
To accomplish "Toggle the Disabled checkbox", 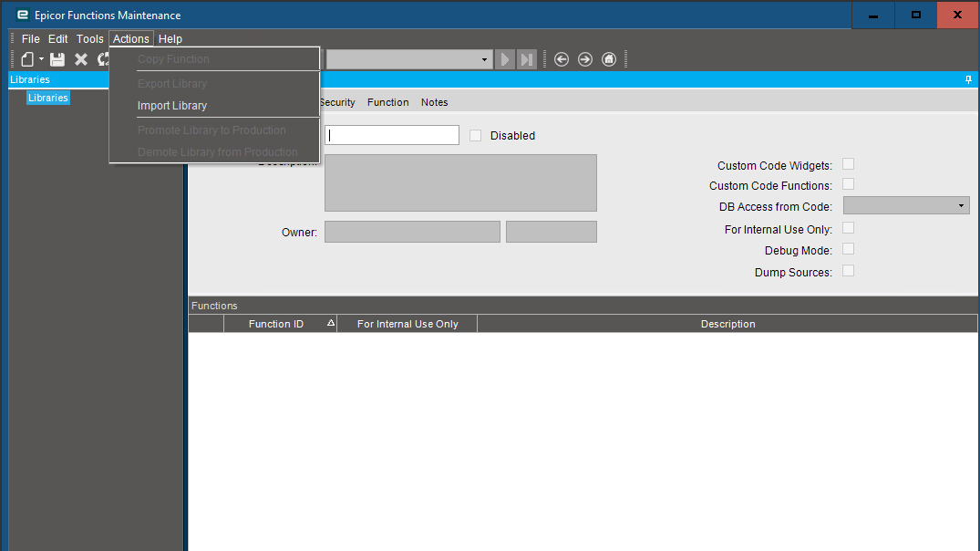I will pyautogui.click(x=476, y=136).
